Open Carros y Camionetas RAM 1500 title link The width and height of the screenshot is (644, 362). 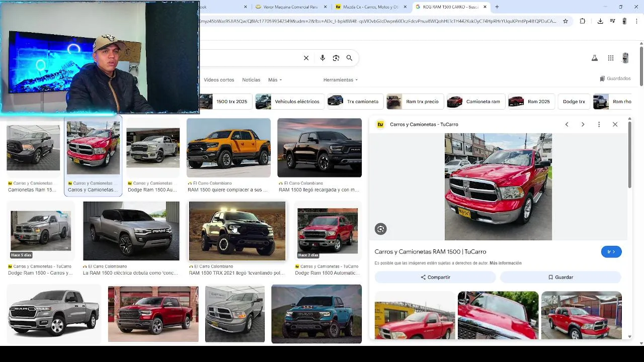tap(430, 251)
